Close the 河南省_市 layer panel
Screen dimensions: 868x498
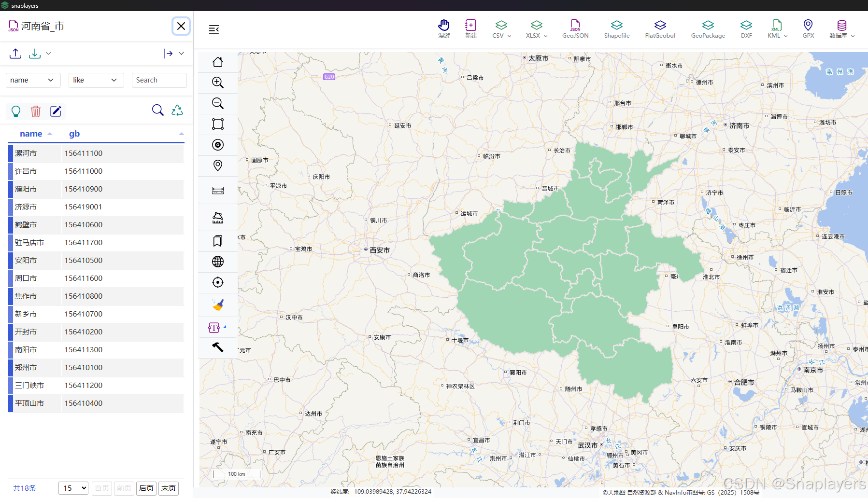181,26
